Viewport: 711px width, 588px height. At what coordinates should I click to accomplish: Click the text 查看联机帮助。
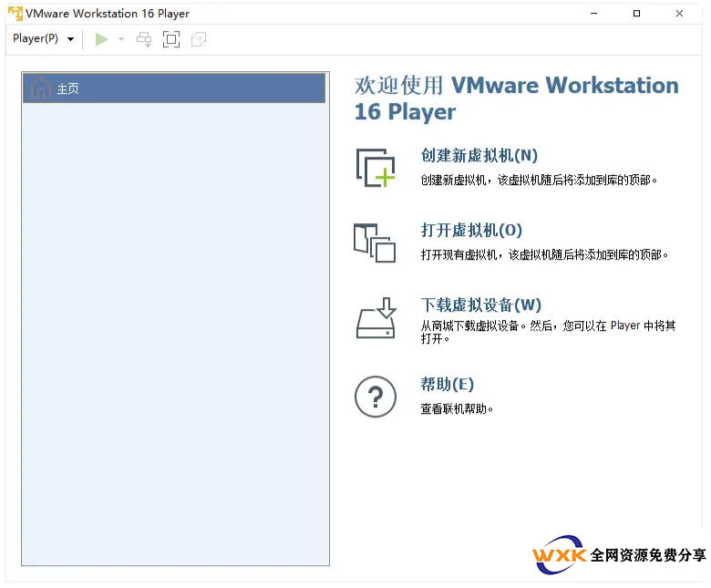(x=457, y=409)
